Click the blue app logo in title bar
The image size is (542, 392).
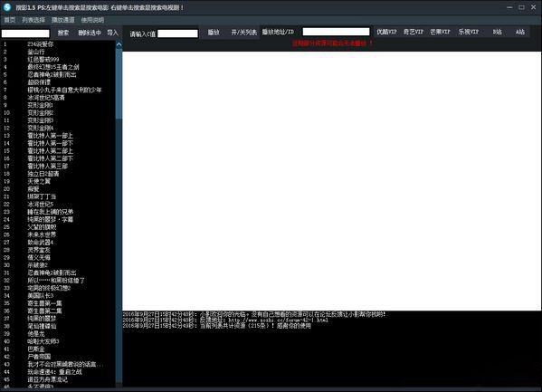[x=7, y=7]
